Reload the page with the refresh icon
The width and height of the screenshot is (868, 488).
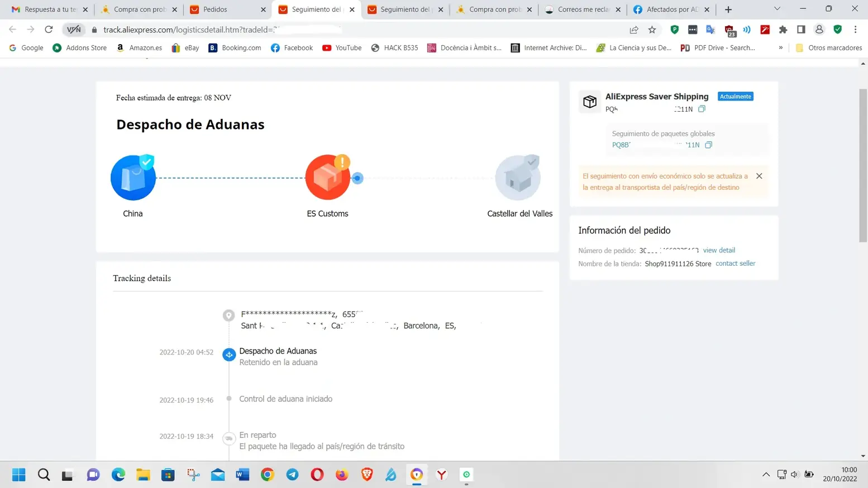[49, 30]
